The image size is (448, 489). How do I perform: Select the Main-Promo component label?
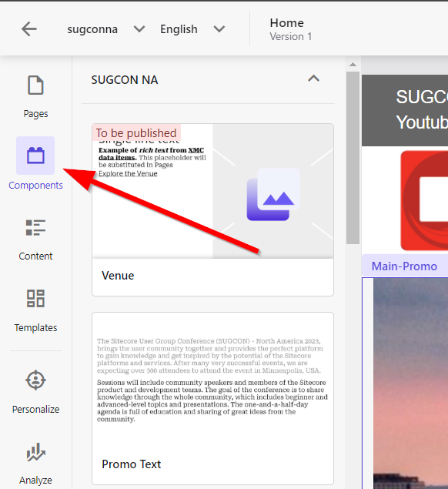[404, 266]
